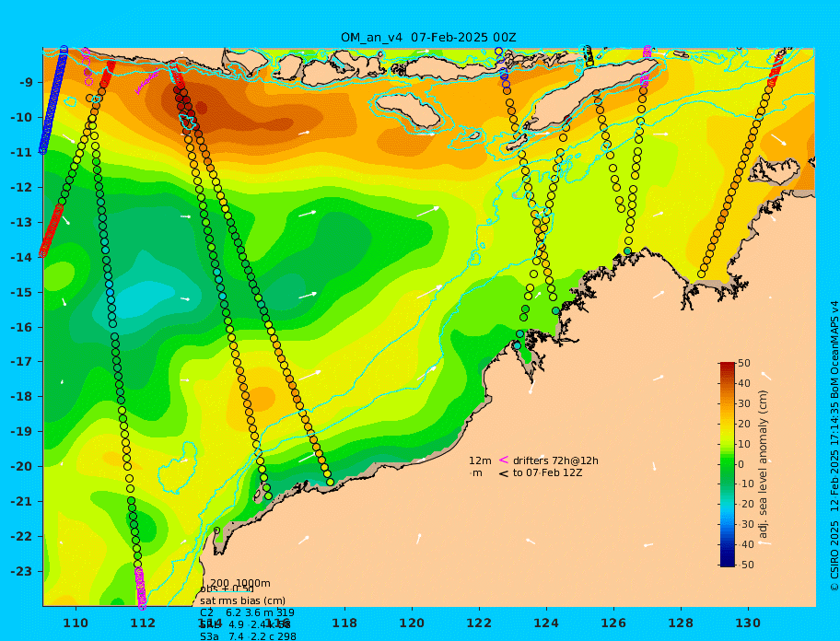Click the '12m' legend label
This screenshot has width=840, height=641.
[480, 460]
